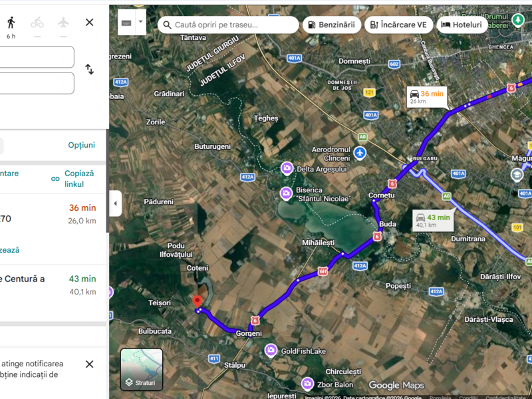Copy the route link via Copiază linkul
The width and height of the screenshot is (532, 399).
click(73, 179)
